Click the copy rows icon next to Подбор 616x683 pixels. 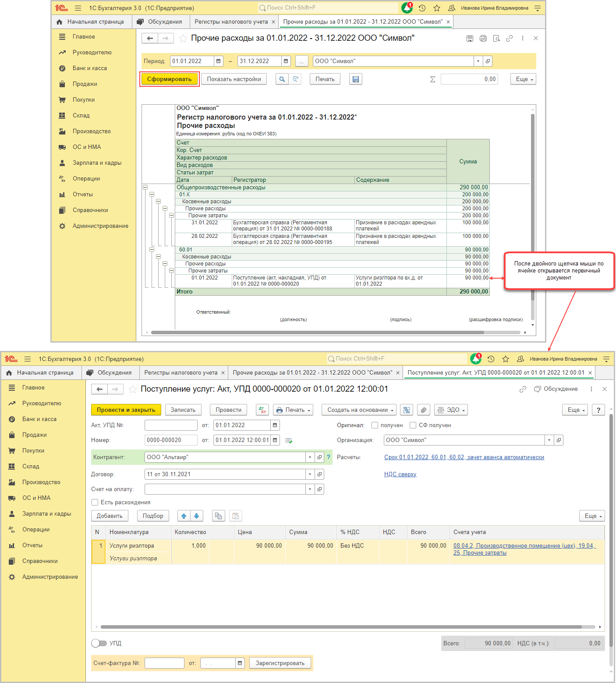coord(218,516)
